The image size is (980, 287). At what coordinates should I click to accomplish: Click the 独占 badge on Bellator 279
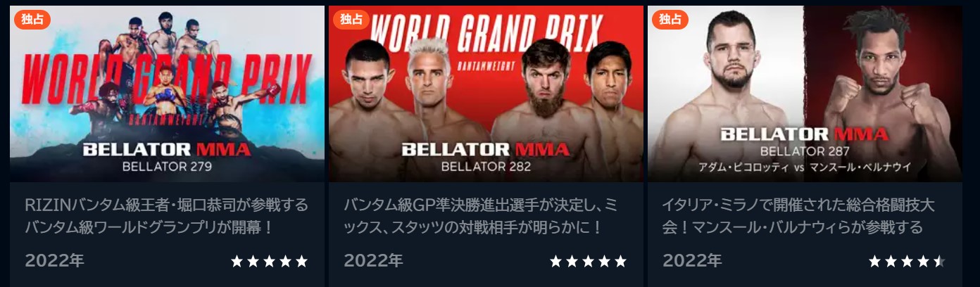(x=32, y=19)
